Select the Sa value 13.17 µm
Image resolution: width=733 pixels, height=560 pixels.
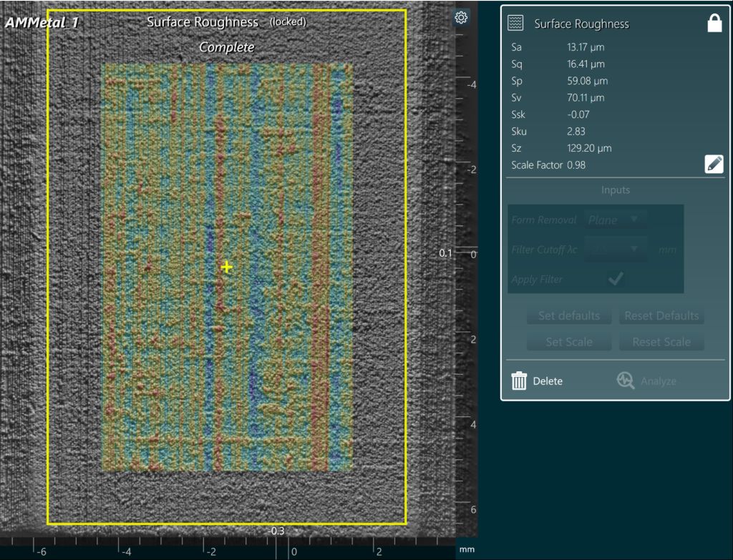coord(586,47)
